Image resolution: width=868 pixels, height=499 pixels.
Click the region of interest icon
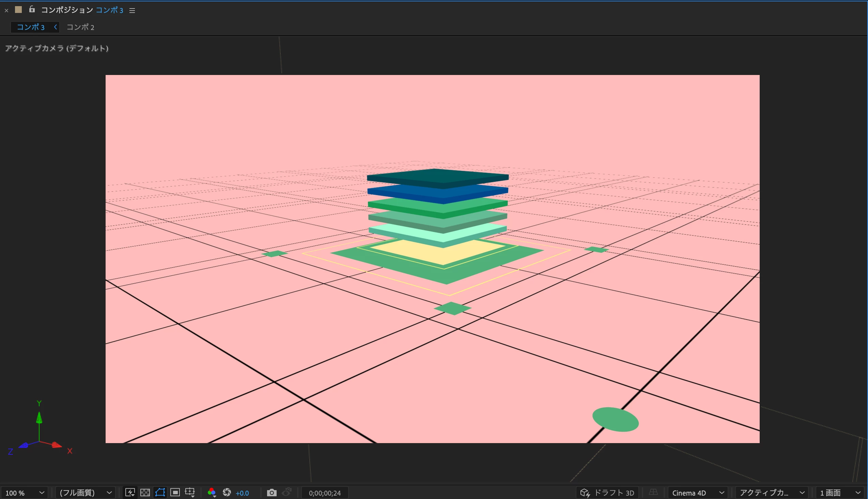pos(175,493)
